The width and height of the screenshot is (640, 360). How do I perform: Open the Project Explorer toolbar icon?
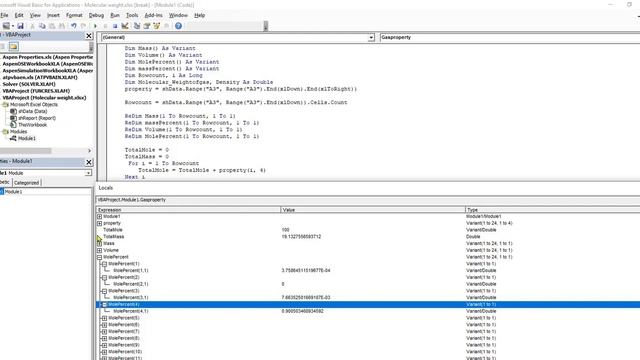(137, 26)
